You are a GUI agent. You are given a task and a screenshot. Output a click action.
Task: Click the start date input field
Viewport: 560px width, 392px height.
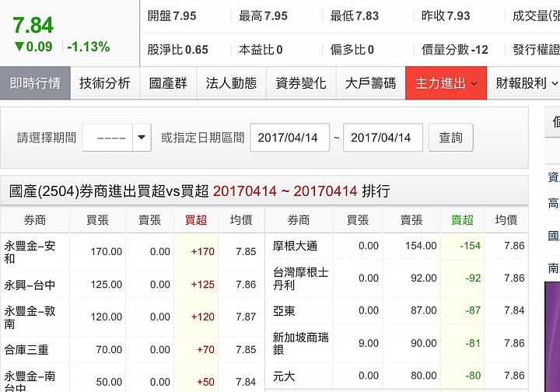[x=289, y=138]
